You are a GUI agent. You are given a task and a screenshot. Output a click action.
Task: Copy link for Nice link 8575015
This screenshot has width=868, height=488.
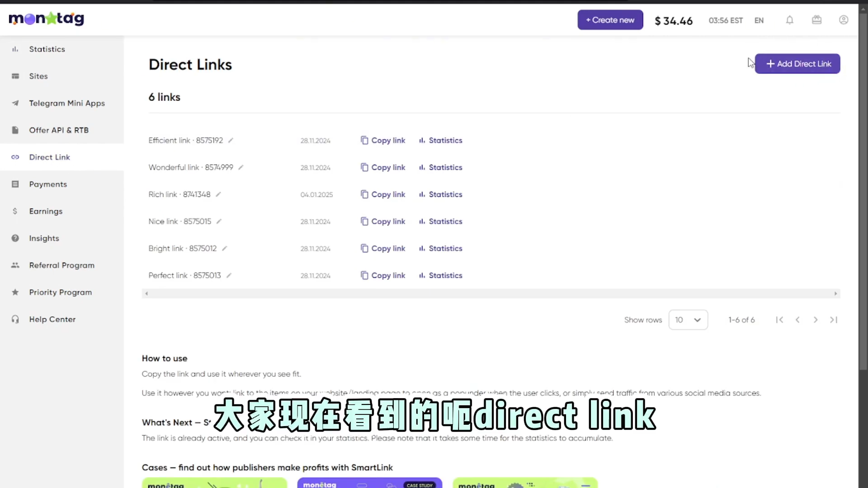point(382,221)
